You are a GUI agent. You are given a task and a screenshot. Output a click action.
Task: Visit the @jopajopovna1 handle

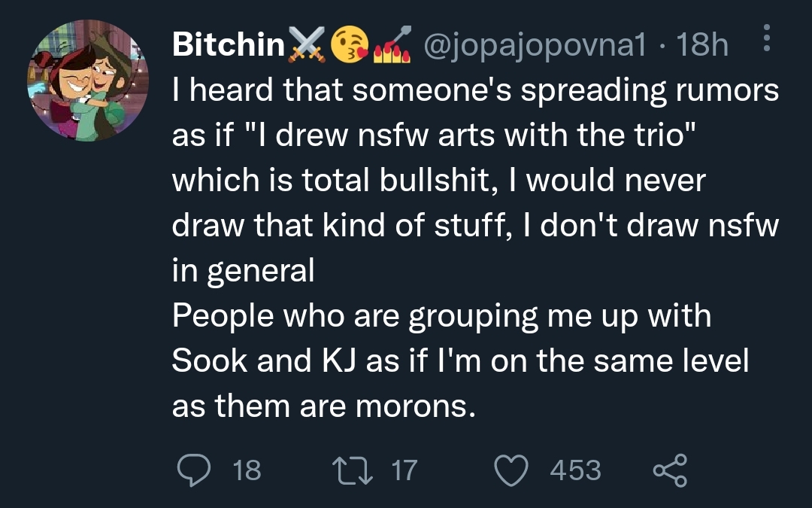[535, 46]
